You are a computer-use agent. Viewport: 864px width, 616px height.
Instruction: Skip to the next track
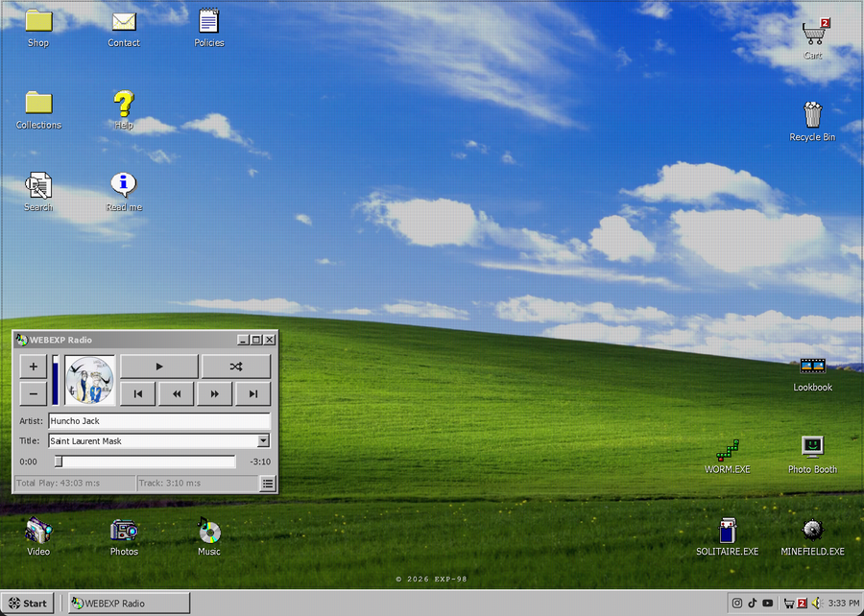point(252,393)
